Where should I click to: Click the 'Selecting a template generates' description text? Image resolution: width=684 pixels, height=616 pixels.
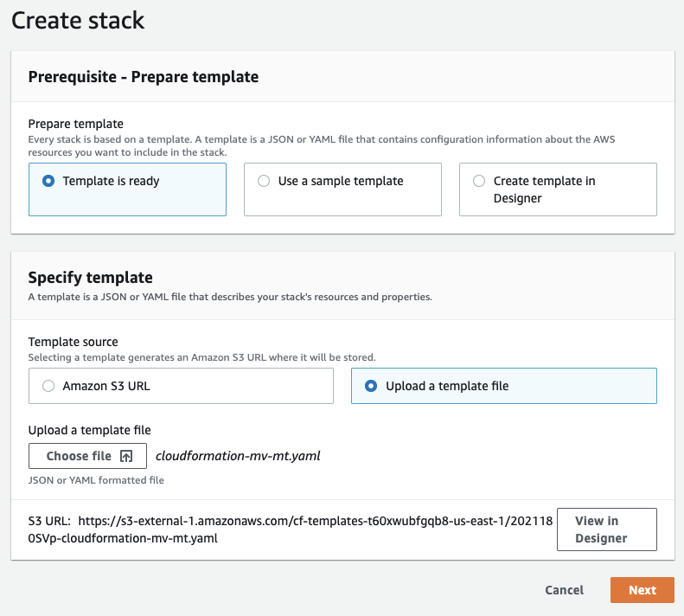[x=201, y=357]
